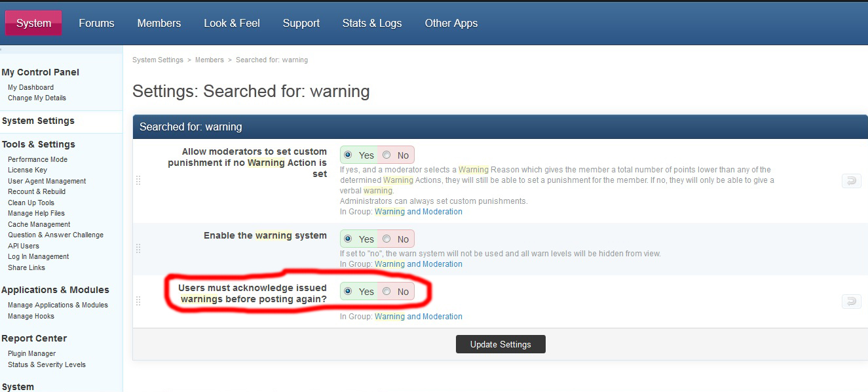Grab the drag handle for acknowledge warnings row
Image resolution: width=868 pixels, height=392 pixels.
pyautogui.click(x=138, y=301)
